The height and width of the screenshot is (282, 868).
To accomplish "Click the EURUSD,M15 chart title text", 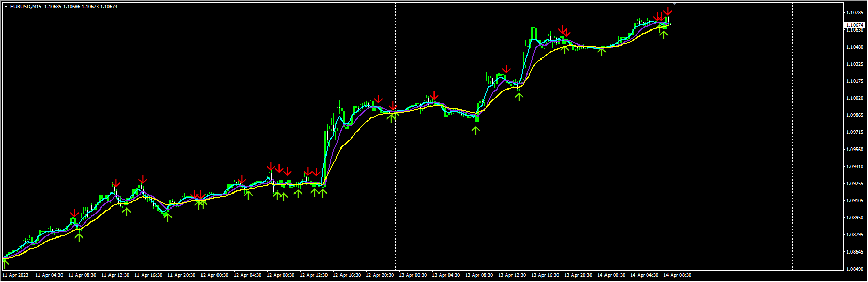I will (x=26, y=7).
